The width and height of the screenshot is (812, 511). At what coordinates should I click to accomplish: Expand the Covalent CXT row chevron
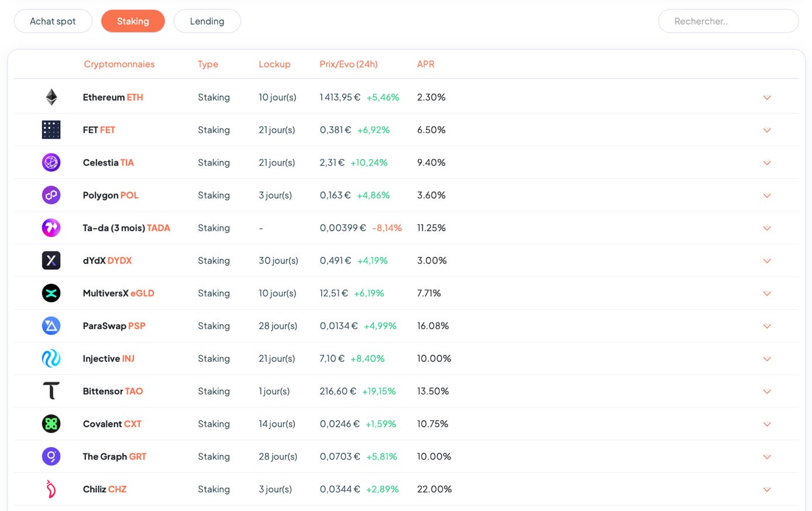[767, 424]
